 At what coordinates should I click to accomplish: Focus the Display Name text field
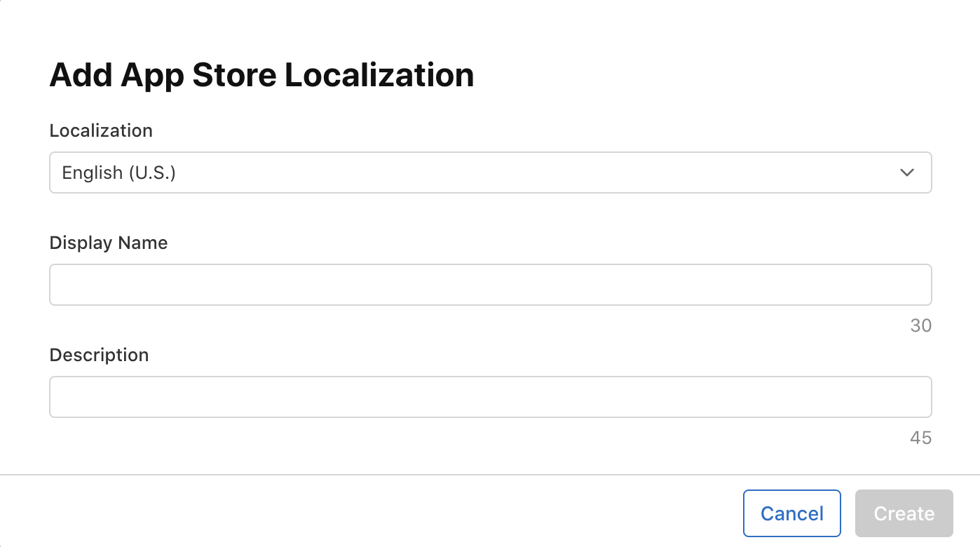pos(490,285)
